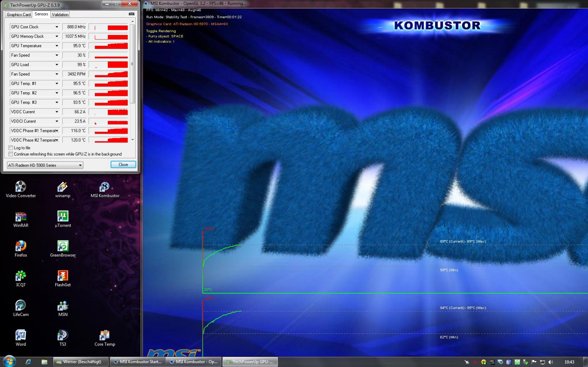Switch to the Graphics Card tab
This screenshot has width=588, height=367.
click(x=19, y=15)
